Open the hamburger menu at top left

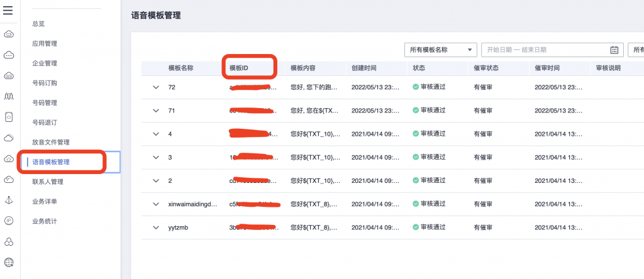point(8,10)
